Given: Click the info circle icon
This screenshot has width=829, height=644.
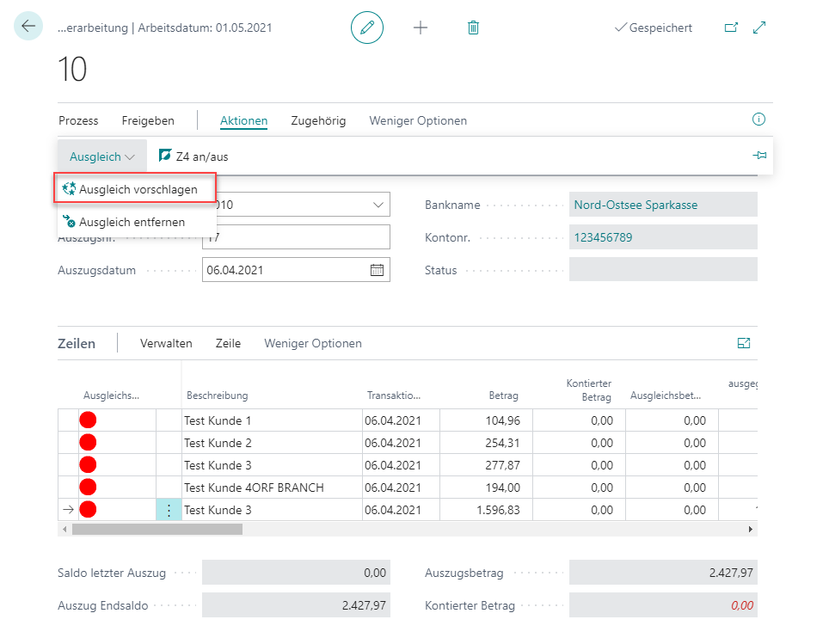Looking at the screenshot, I should click(x=758, y=120).
